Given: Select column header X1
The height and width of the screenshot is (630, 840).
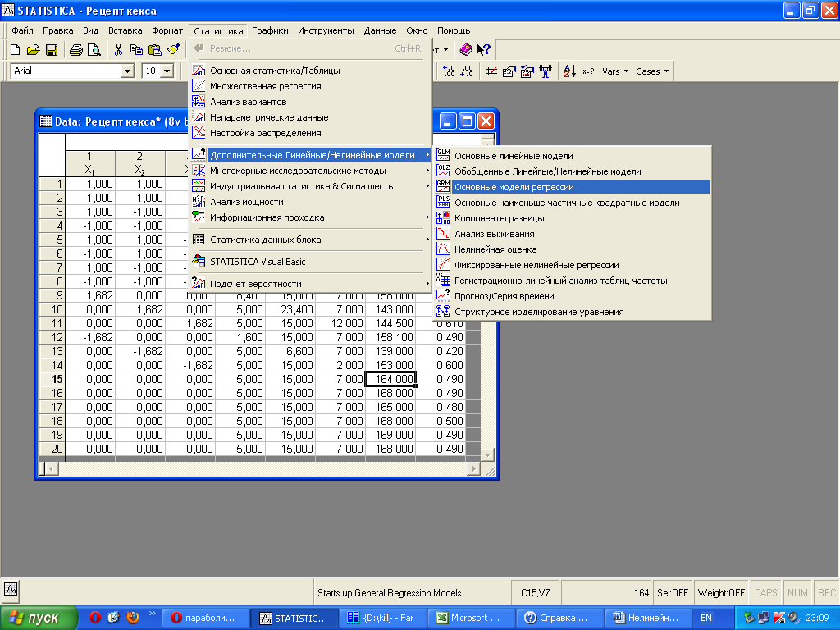Looking at the screenshot, I should (x=90, y=163).
